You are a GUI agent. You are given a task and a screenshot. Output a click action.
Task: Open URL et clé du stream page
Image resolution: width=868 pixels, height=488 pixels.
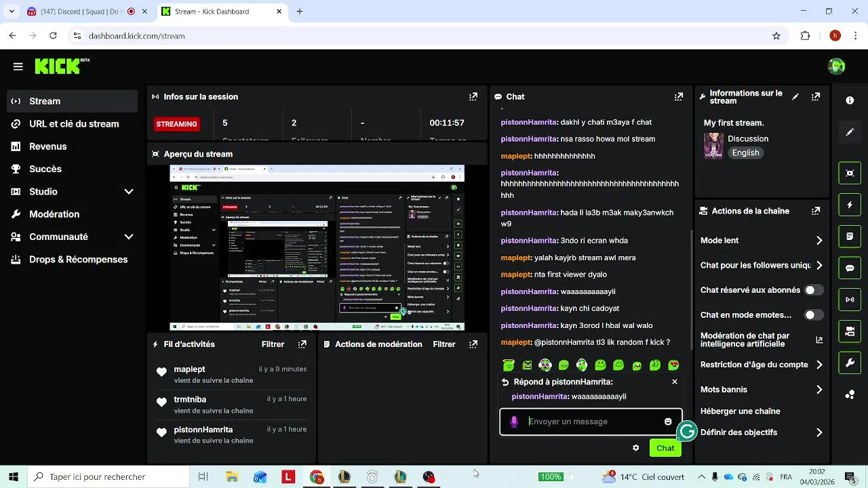[73, 124]
